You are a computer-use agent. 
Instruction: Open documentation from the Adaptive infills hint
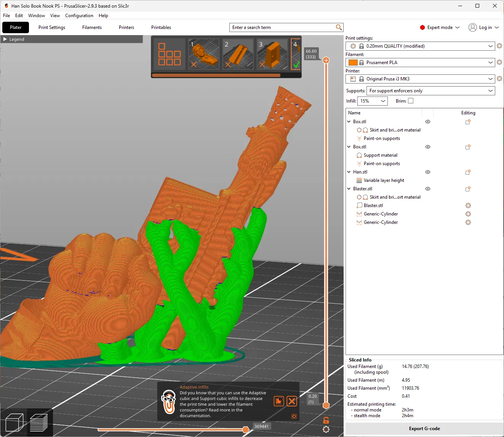coord(279,401)
